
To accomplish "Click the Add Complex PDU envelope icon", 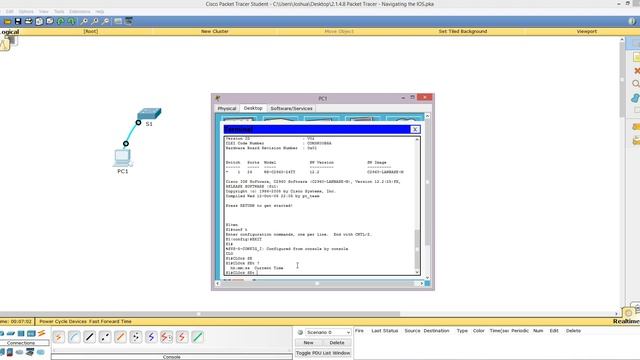I will 636,141.
